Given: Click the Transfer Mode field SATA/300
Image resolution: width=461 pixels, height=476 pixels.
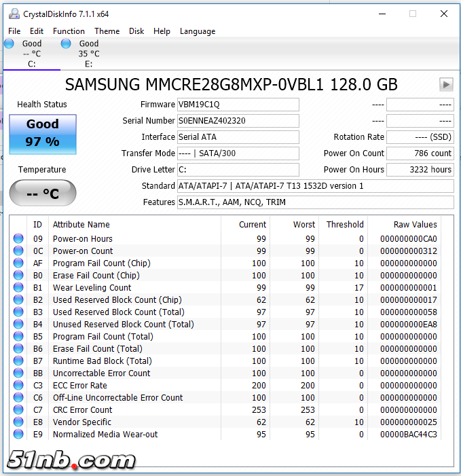Looking at the screenshot, I should 238,153.
